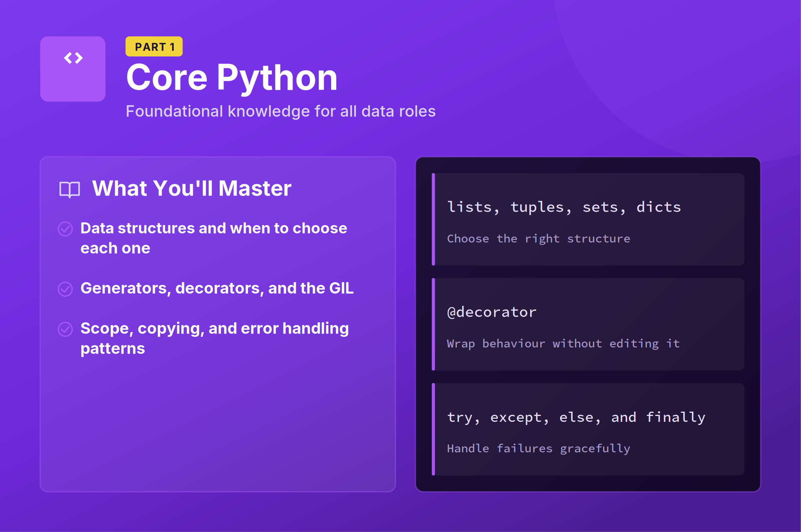801x532 pixels.
Task: Click the code brackets icon tile
Action: point(73,69)
